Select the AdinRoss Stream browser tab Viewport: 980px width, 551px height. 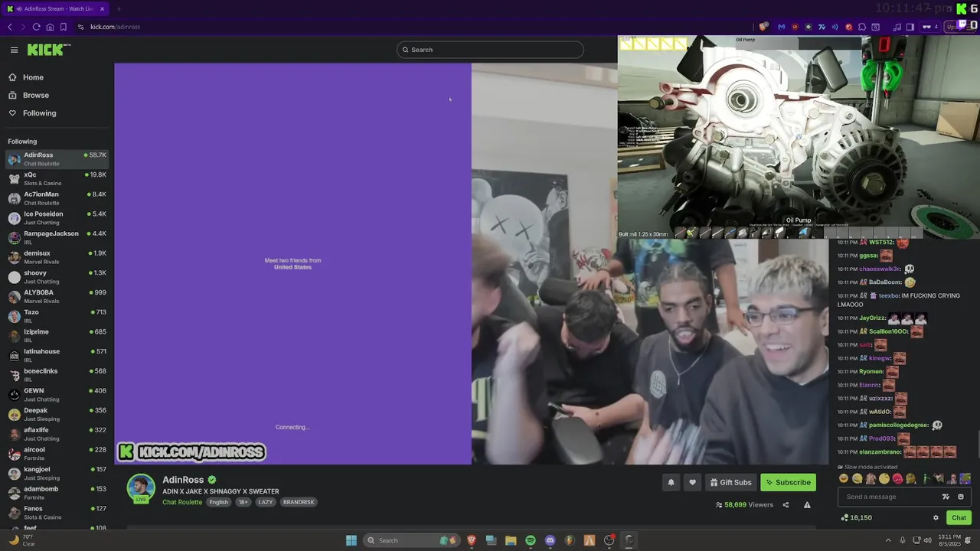tap(56, 8)
